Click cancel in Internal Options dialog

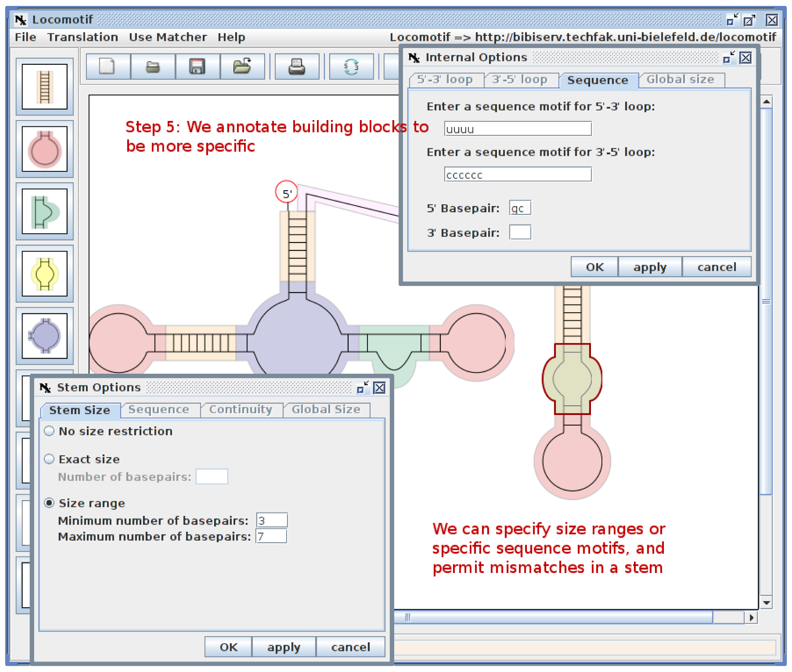[x=717, y=267]
